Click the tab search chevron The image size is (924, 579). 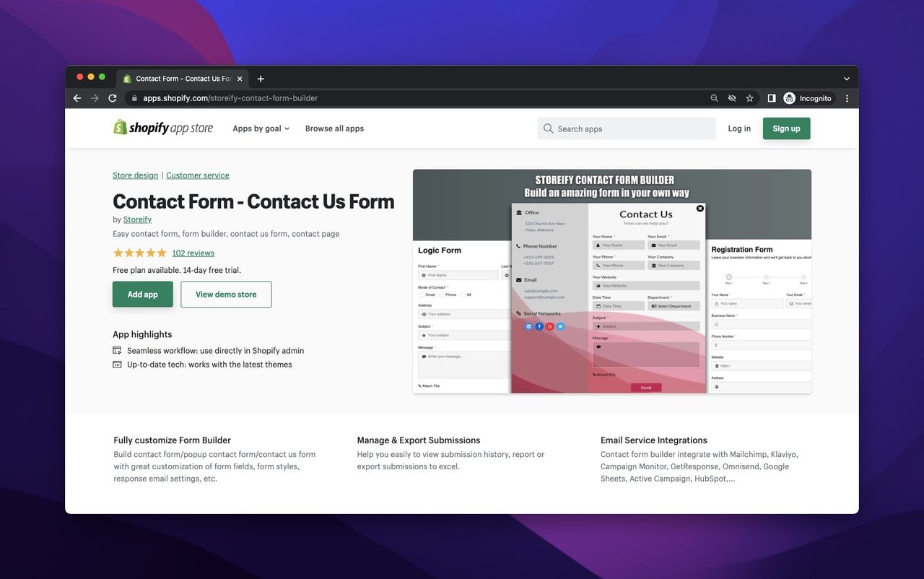click(847, 79)
